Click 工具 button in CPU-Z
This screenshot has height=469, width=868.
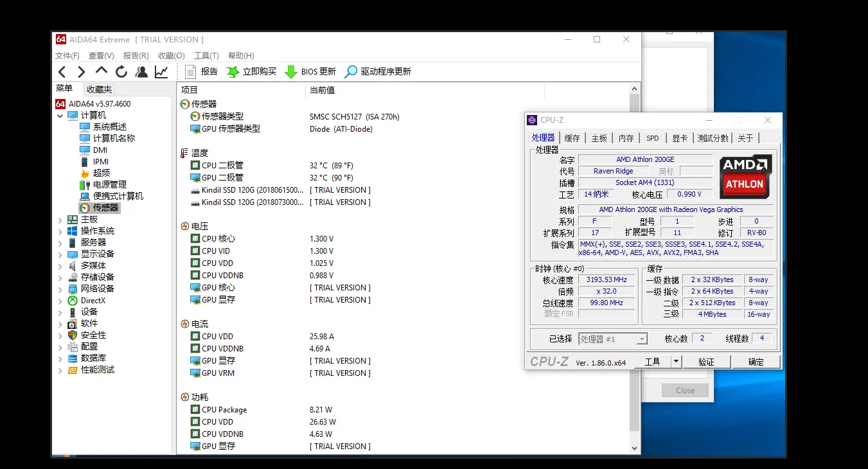pos(652,362)
